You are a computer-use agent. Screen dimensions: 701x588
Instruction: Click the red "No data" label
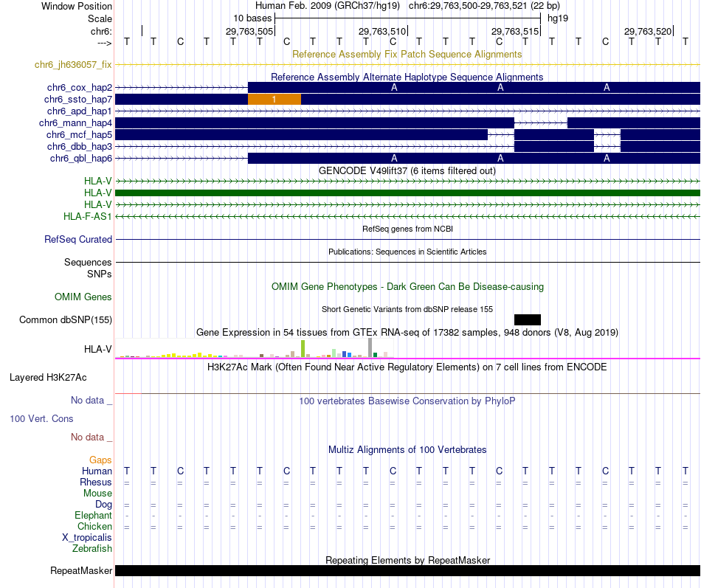(91, 437)
